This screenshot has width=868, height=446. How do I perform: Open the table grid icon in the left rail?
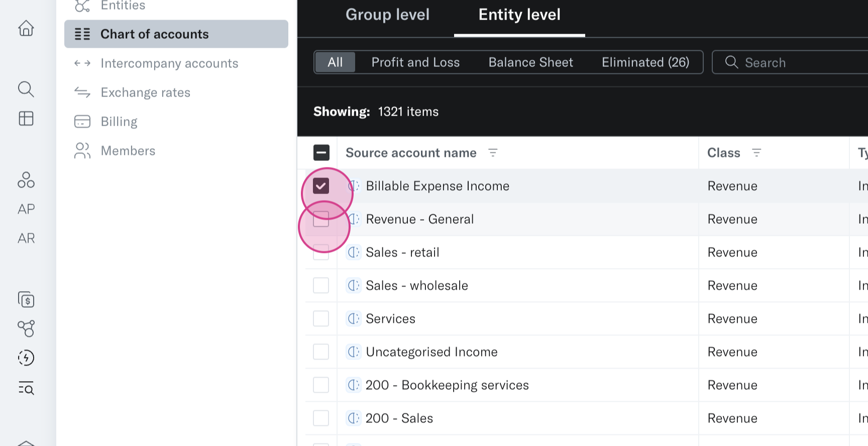point(26,119)
